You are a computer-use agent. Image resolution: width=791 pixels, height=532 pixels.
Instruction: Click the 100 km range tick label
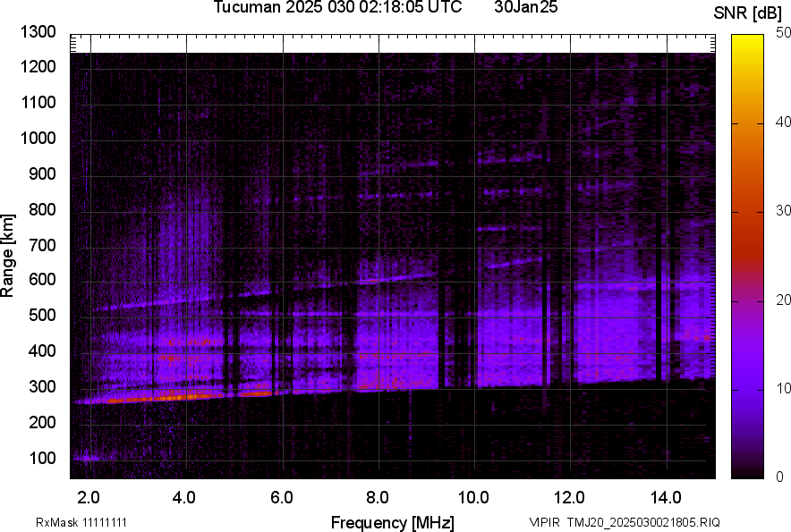pyautogui.click(x=42, y=458)
